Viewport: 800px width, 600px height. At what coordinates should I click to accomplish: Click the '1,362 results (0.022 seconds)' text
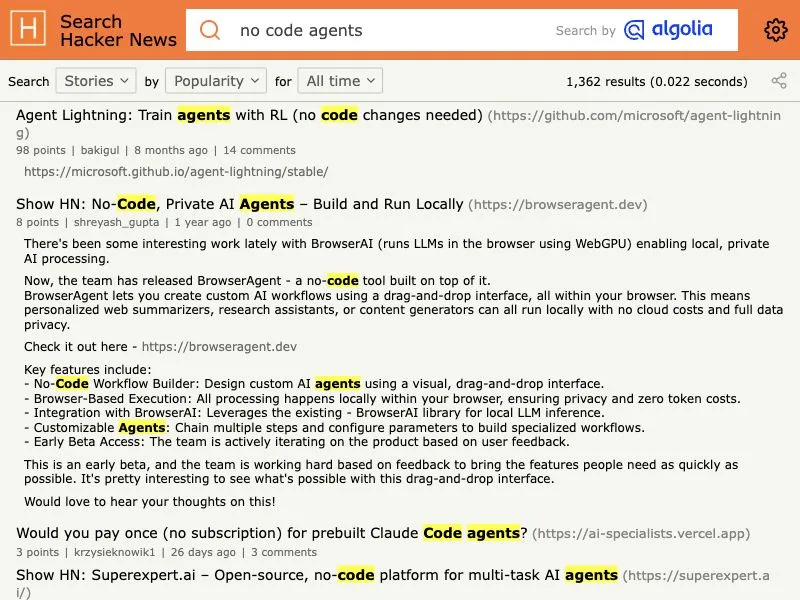(x=657, y=82)
